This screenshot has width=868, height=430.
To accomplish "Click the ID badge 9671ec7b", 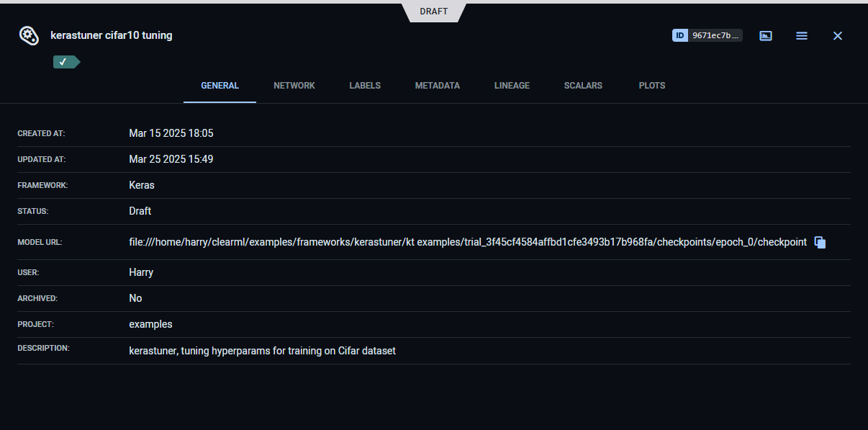I will pyautogui.click(x=707, y=35).
